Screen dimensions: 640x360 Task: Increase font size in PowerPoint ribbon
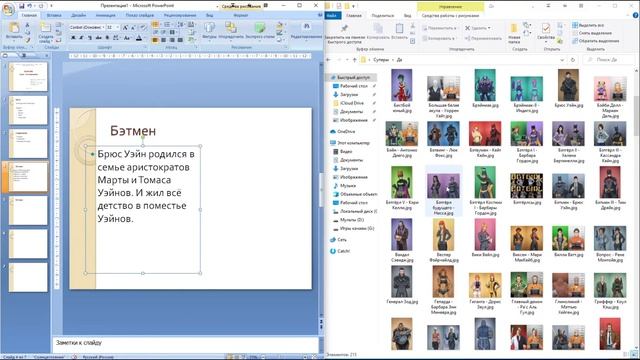[125, 27]
